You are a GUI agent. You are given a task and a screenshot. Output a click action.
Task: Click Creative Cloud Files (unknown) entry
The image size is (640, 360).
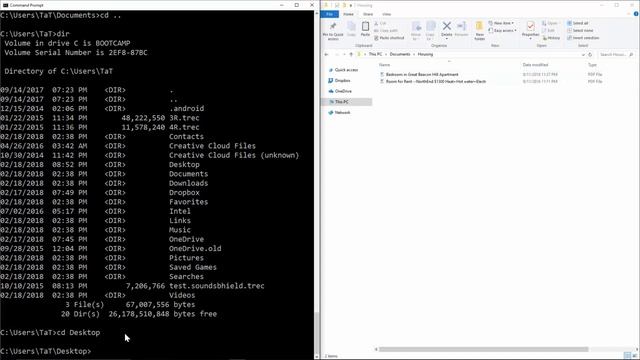(234, 156)
